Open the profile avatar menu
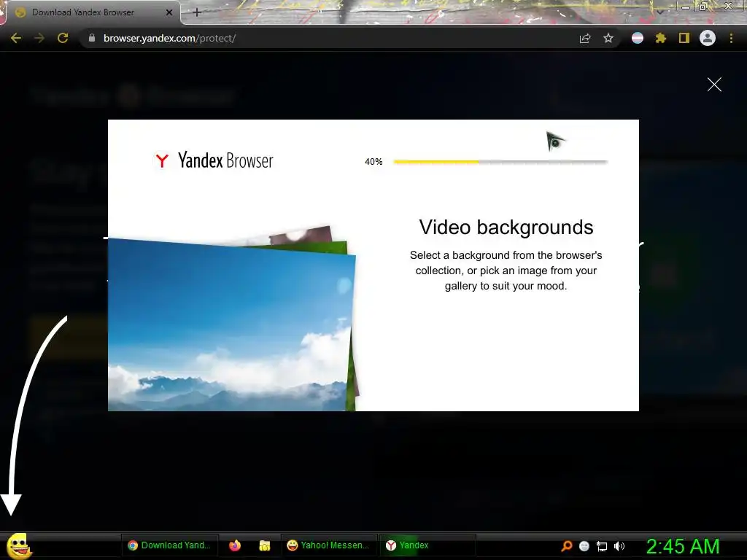 point(708,38)
